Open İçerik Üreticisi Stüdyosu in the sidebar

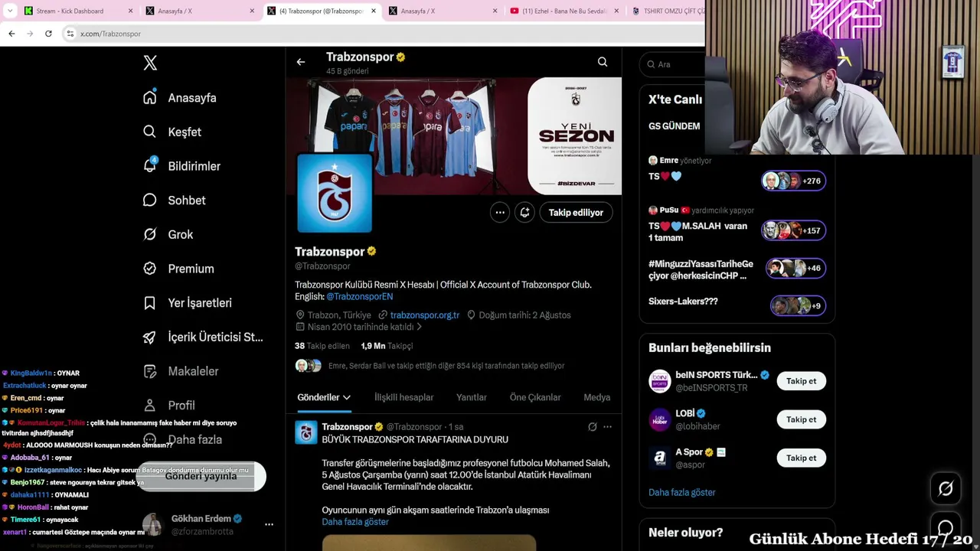point(203,337)
